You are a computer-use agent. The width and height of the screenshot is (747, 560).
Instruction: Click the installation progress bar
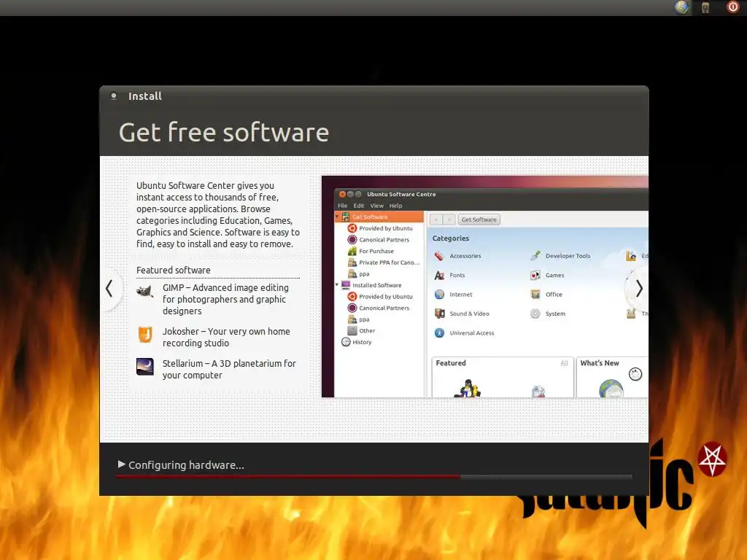tap(373, 476)
